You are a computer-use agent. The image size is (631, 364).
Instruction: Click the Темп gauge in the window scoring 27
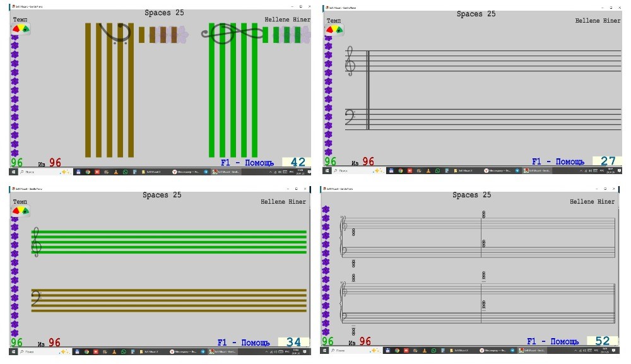(333, 29)
